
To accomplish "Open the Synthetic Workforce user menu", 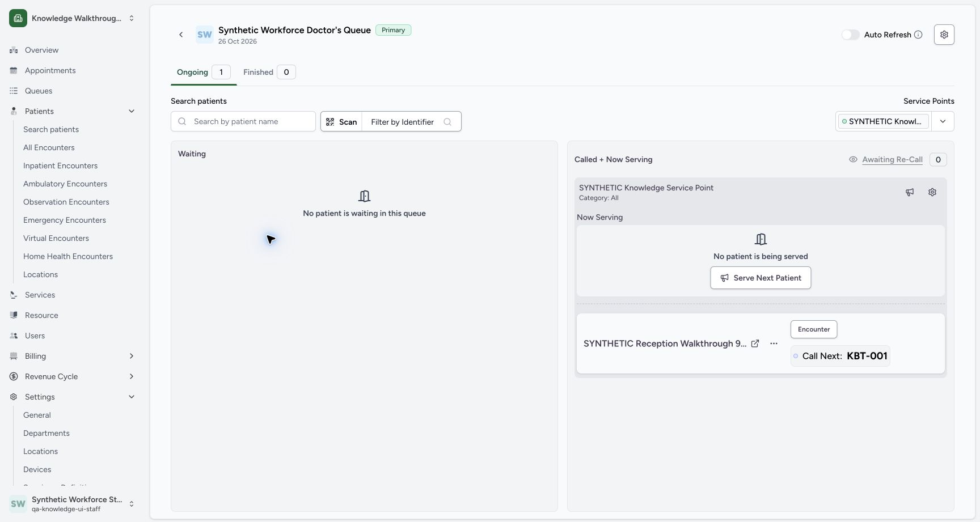I will (x=73, y=504).
